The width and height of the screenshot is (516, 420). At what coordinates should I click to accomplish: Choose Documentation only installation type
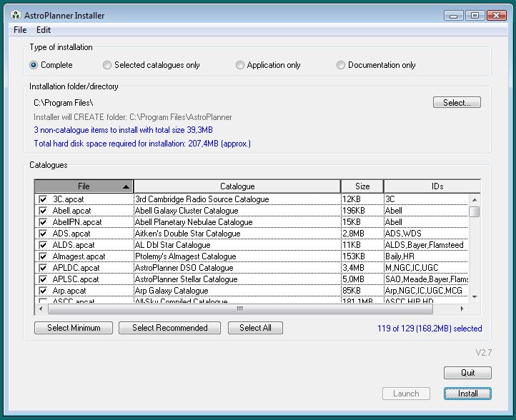[x=341, y=65]
